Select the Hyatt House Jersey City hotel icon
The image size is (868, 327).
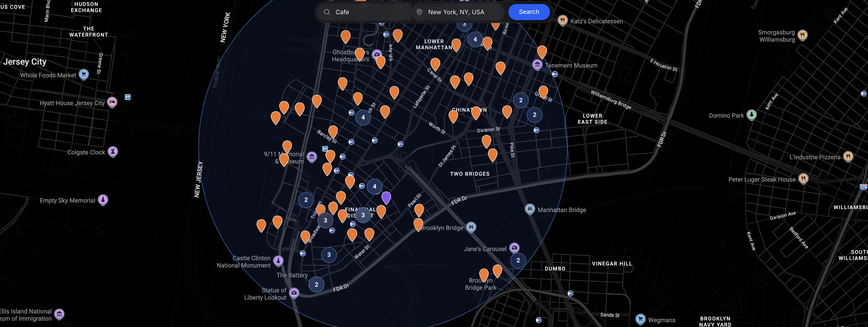pos(112,102)
